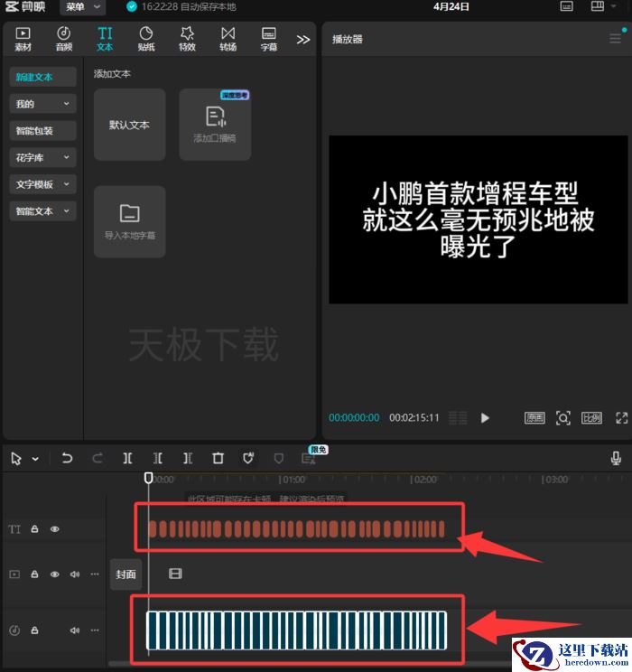Click the timeline horizontal scrollbar
The height and width of the screenshot is (672, 632).
[309, 664]
